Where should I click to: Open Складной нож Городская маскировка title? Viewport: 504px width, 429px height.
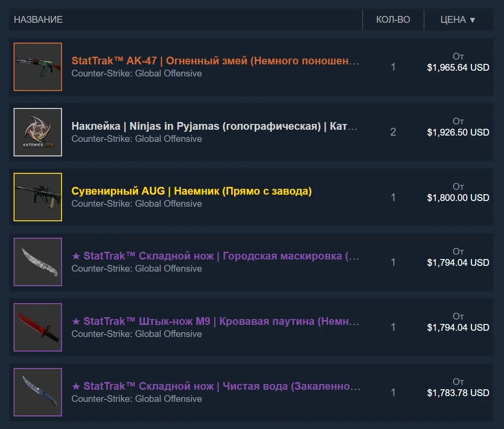(215, 256)
